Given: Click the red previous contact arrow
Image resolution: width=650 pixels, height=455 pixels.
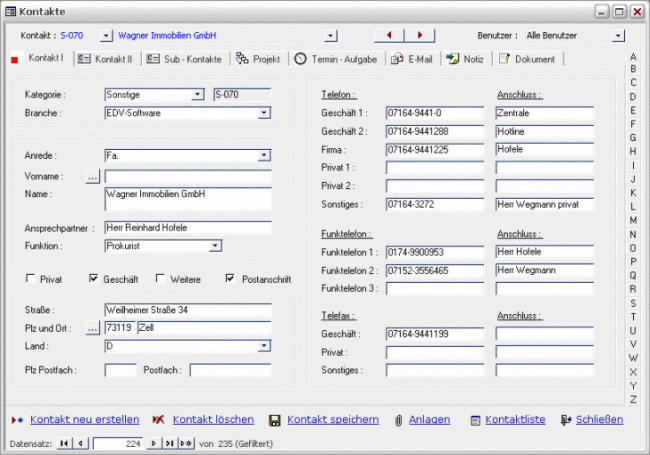Looking at the screenshot, I should point(389,35).
